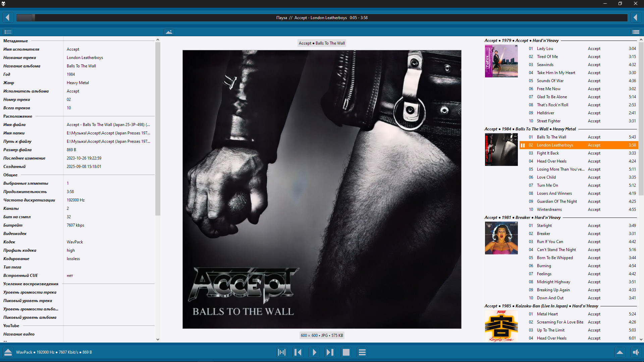
Task: Skip to next track
Action: point(330,352)
